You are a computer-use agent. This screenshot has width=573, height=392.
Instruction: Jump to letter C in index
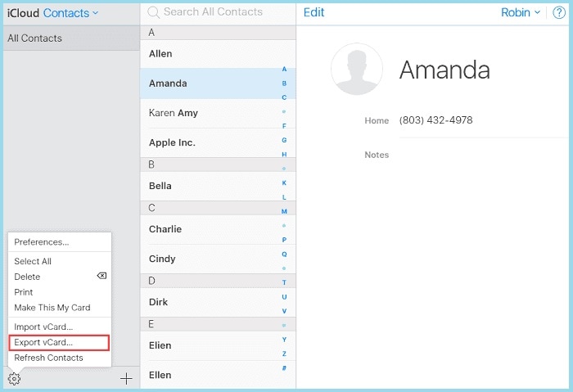tap(284, 97)
